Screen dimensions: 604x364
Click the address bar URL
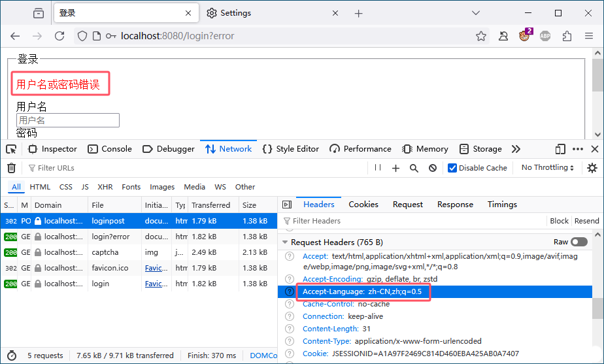178,36
